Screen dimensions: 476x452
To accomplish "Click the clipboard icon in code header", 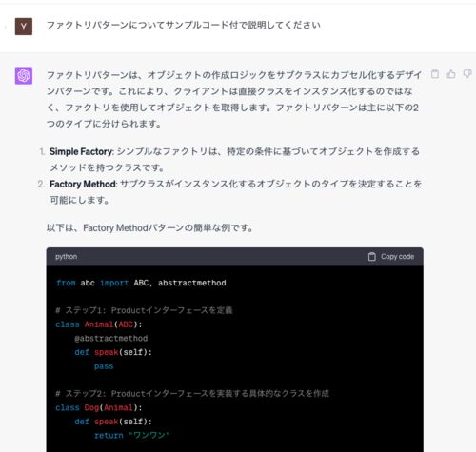I will click(371, 257).
